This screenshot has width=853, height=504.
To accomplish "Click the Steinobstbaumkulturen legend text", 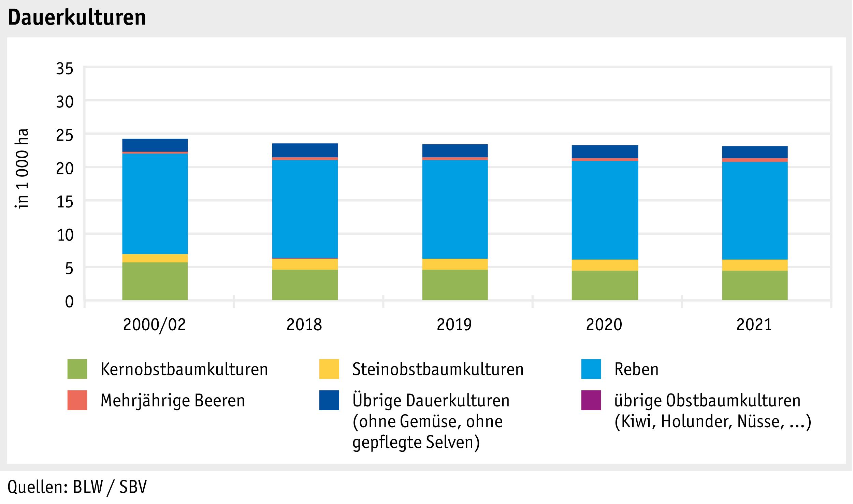I will (x=438, y=369).
